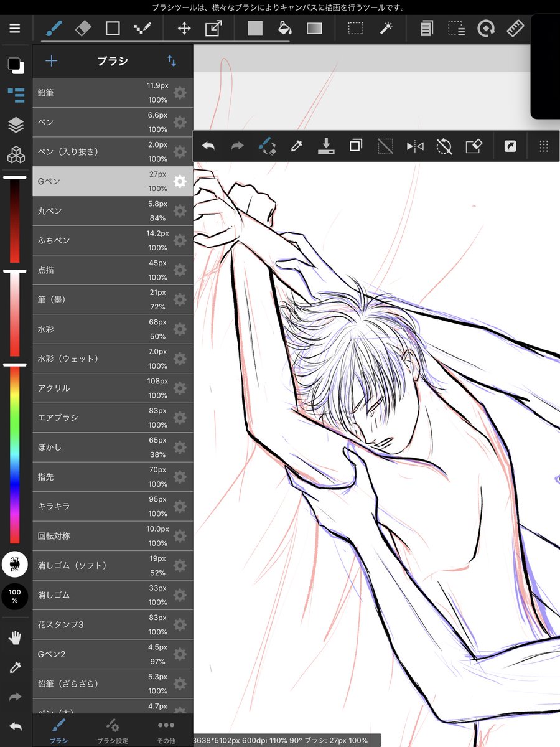Open settings gear for Gペン brush
This screenshot has height=747, width=560.
tap(180, 181)
